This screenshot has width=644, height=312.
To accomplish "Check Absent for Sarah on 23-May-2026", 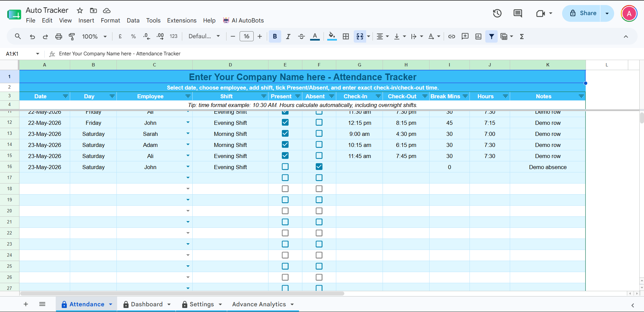I will pyautogui.click(x=319, y=134).
